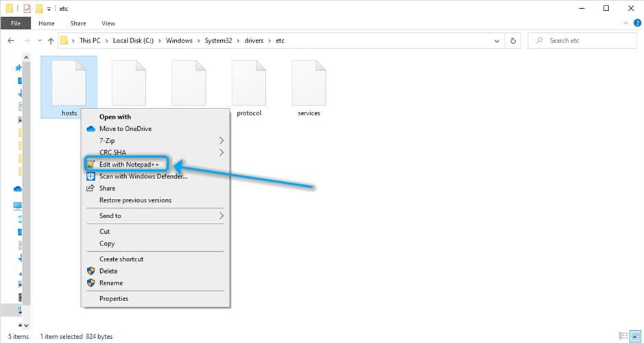The image size is (644, 343).
Task: Switch to large icons view in status bar
Action: tap(635, 335)
